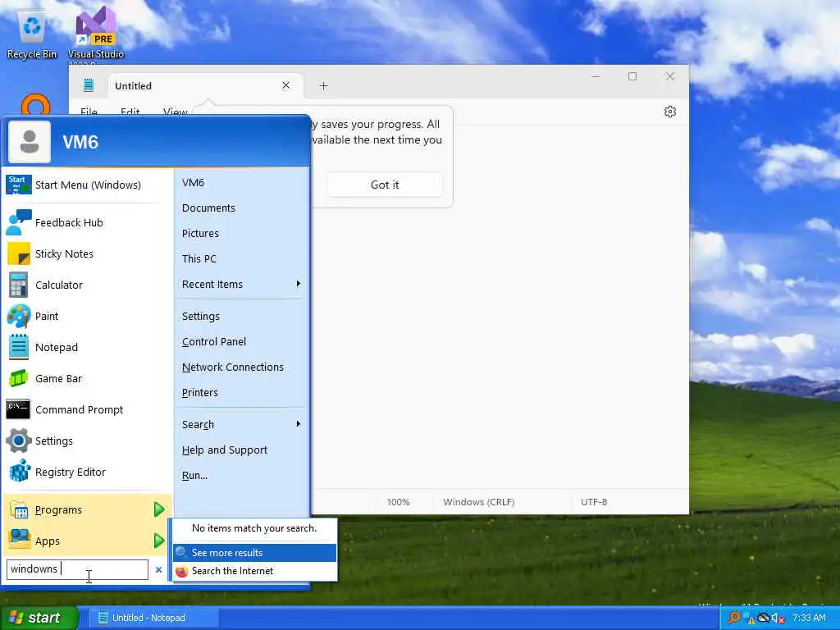This screenshot has width=840, height=630.
Task: Close the Untitled tab
Action: point(285,85)
